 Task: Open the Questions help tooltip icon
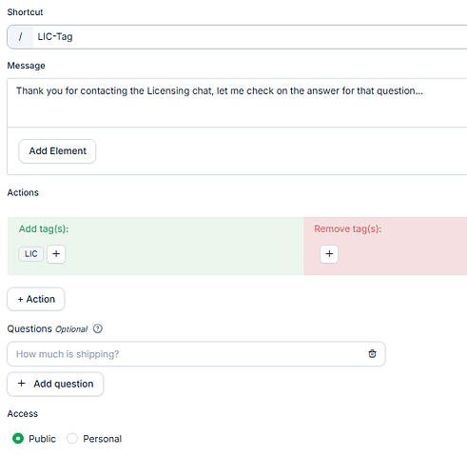[x=98, y=328]
